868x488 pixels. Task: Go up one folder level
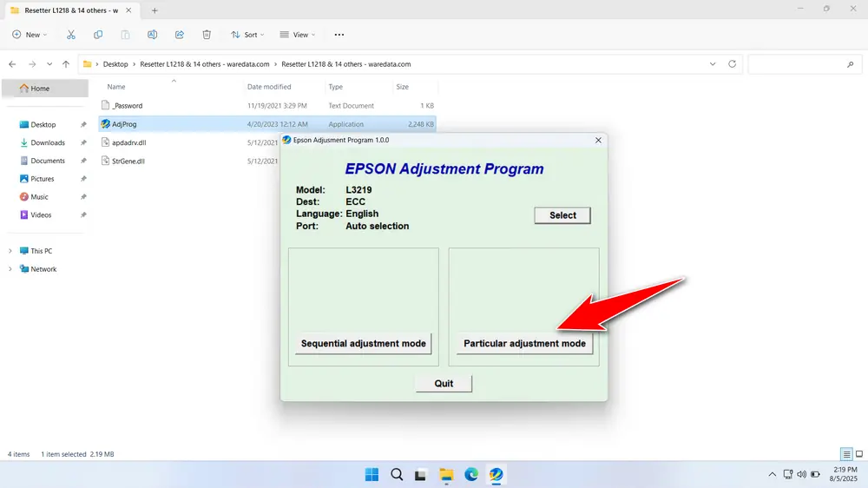click(66, 64)
